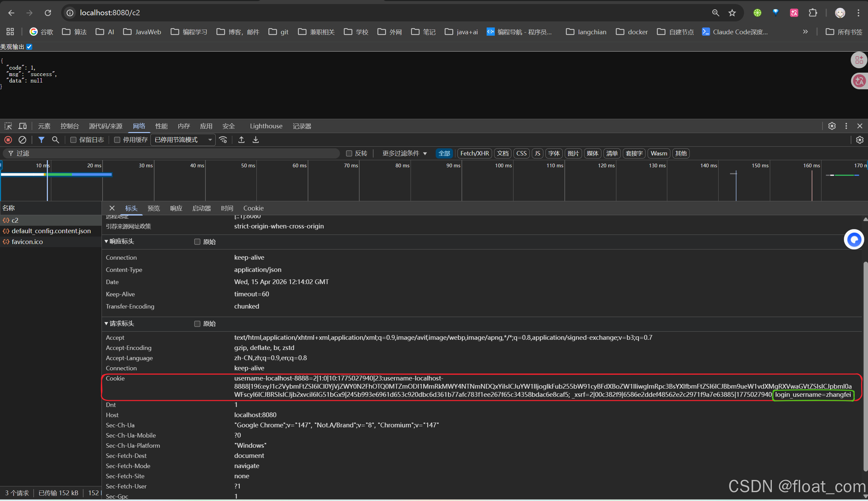This screenshot has height=501, width=868.
Task: Click the record network log button
Action: (8, 140)
